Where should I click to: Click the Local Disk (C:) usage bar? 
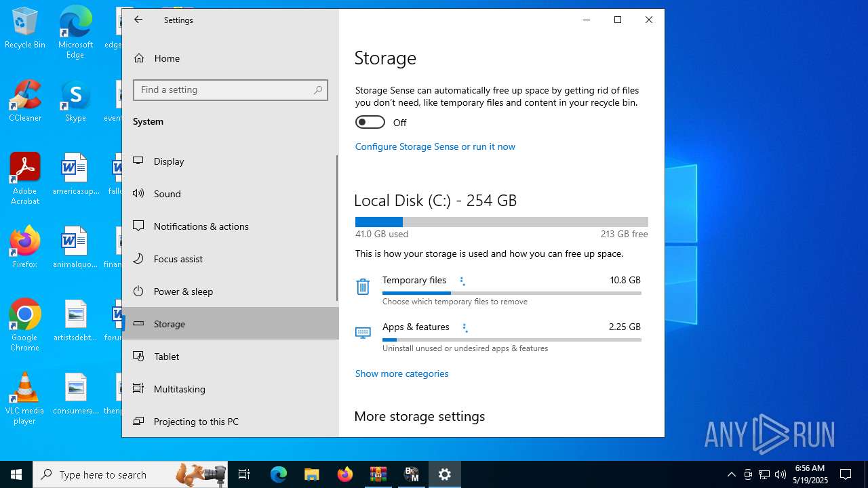click(x=501, y=222)
